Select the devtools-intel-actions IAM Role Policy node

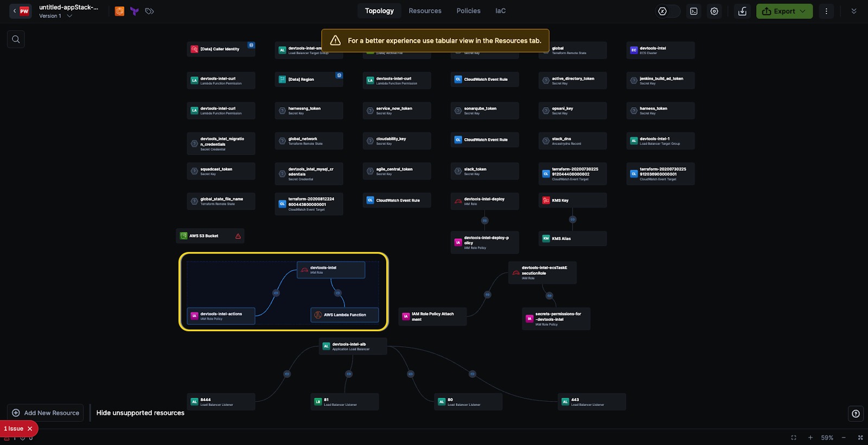coord(221,316)
